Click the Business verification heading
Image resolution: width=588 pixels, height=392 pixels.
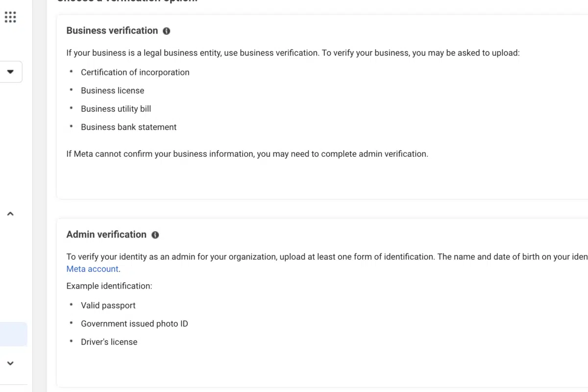click(x=112, y=30)
